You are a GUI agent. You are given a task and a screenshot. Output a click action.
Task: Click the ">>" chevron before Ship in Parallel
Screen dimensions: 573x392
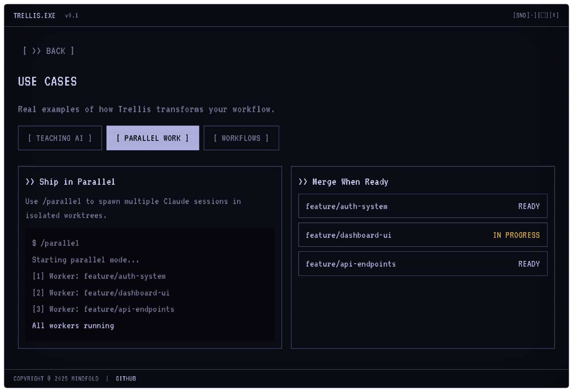tap(29, 182)
